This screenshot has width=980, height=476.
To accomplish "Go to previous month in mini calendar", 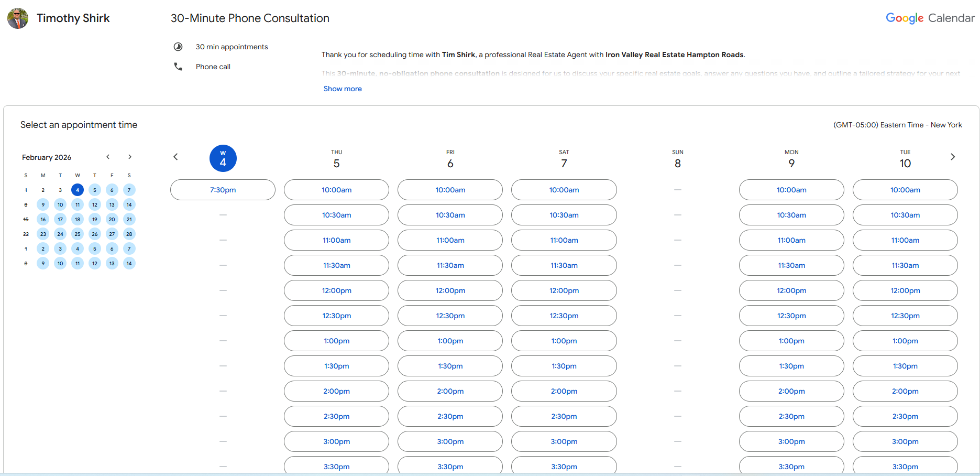I will coord(108,157).
